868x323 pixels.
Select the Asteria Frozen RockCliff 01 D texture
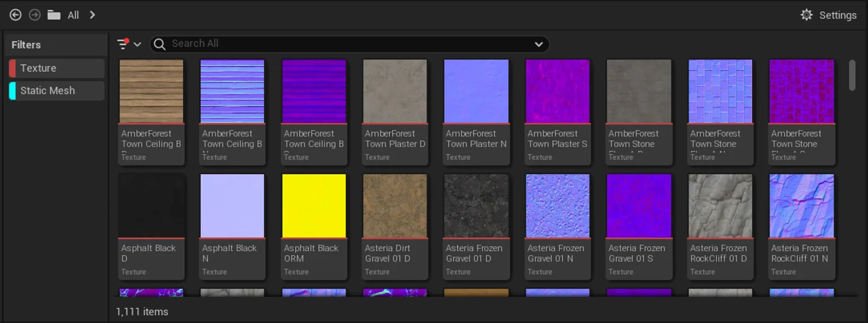click(720, 226)
